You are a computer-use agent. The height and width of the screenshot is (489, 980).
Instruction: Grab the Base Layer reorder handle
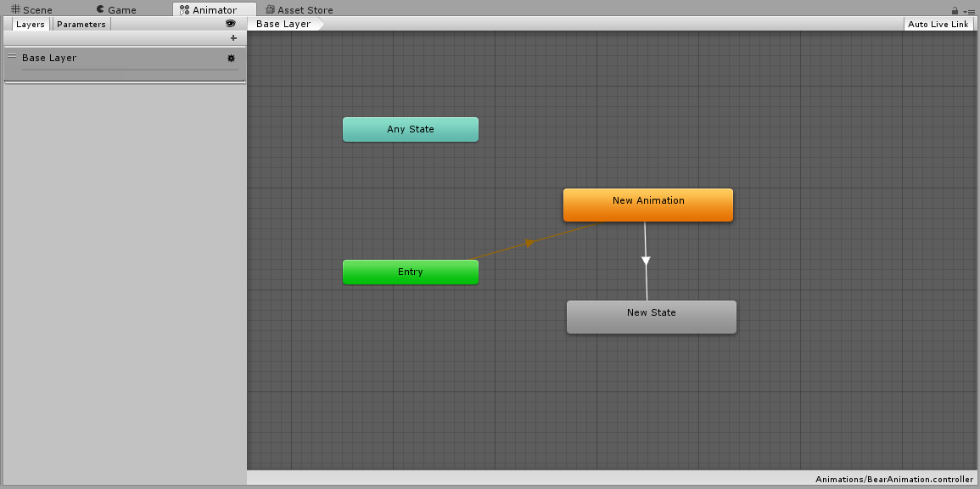click(12, 57)
